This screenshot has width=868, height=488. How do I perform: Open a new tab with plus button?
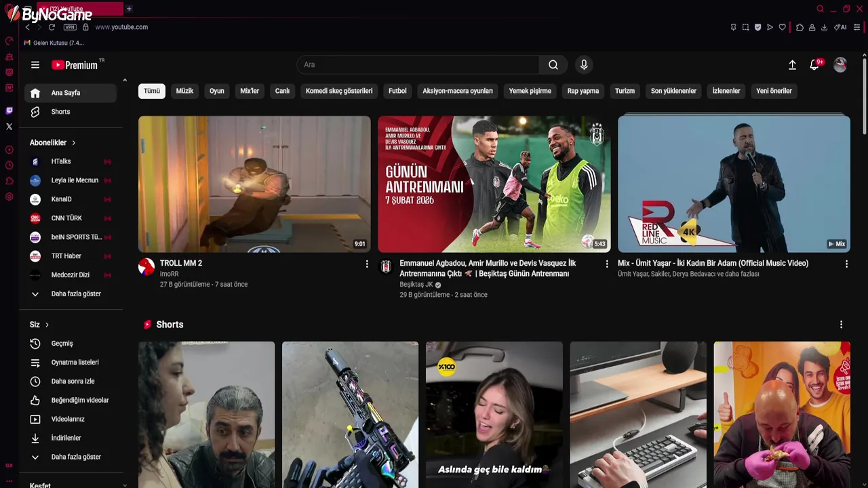(129, 9)
